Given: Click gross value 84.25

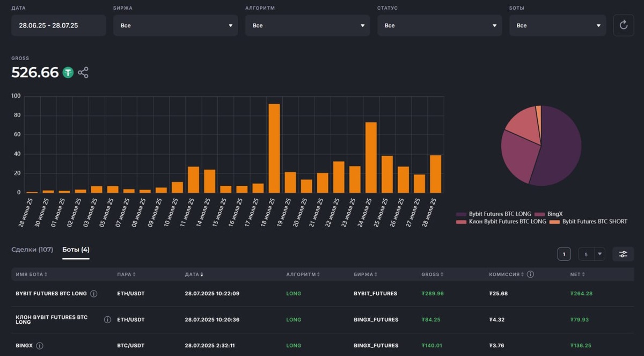Looking at the screenshot, I should (x=431, y=319).
